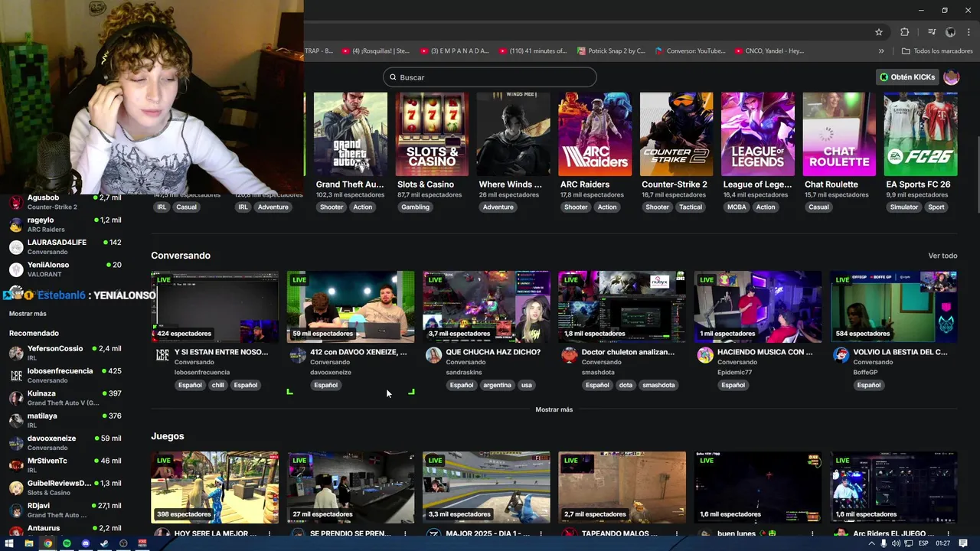Screen dimensions: 980x551
Task: Open YeniiAlonso channel in sidebar
Action: point(65,269)
